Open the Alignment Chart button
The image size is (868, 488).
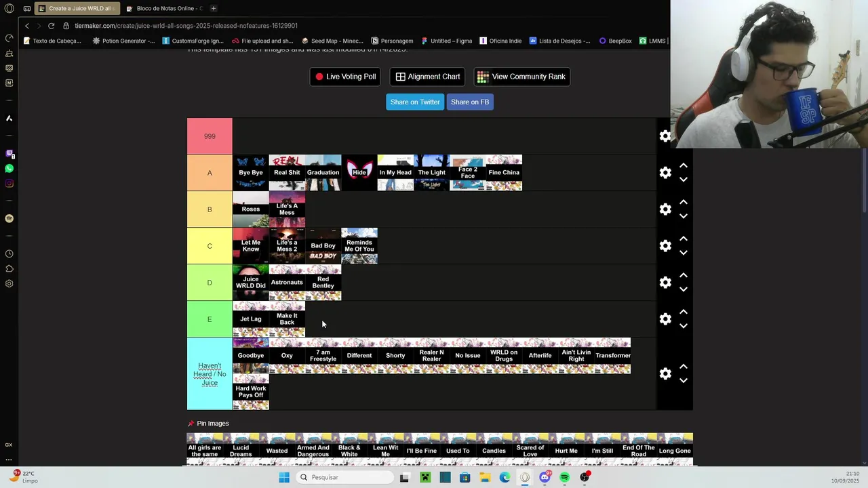[x=428, y=77]
